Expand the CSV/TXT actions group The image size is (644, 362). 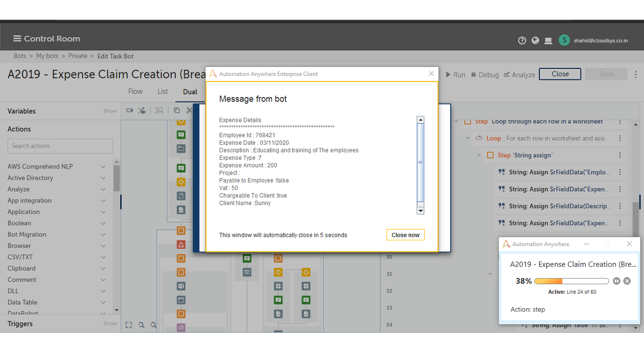click(103, 257)
